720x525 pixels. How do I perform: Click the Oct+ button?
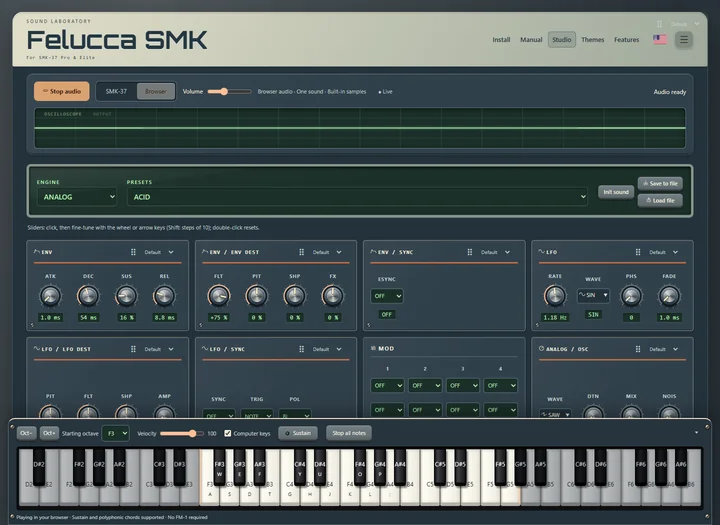(49, 433)
